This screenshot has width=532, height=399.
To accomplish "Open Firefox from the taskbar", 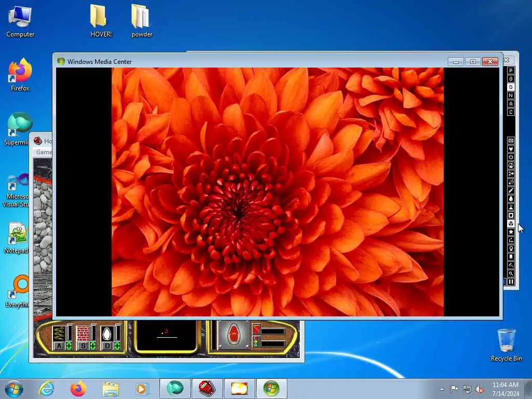I will coord(78,389).
